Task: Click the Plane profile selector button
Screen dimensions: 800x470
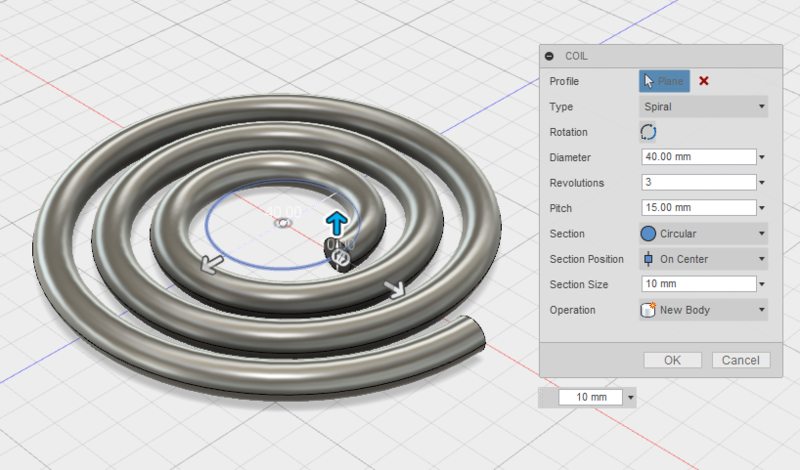Action: [x=664, y=81]
